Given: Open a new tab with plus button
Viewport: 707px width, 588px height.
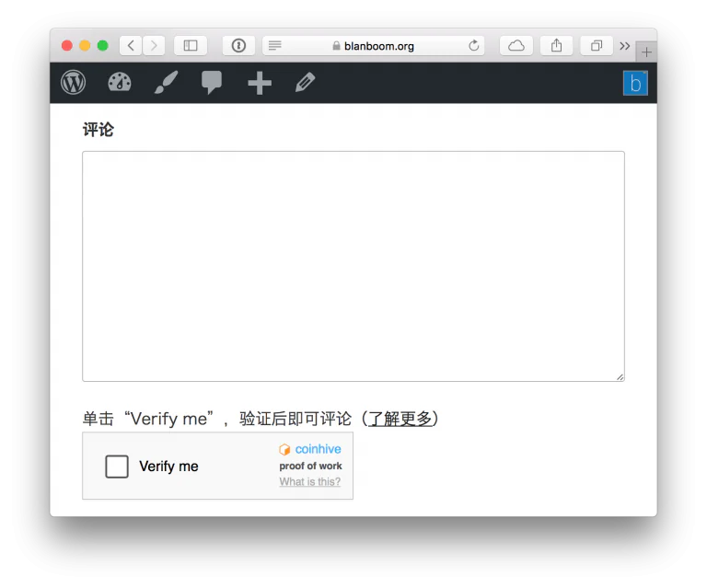Looking at the screenshot, I should (x=646, y=52).
